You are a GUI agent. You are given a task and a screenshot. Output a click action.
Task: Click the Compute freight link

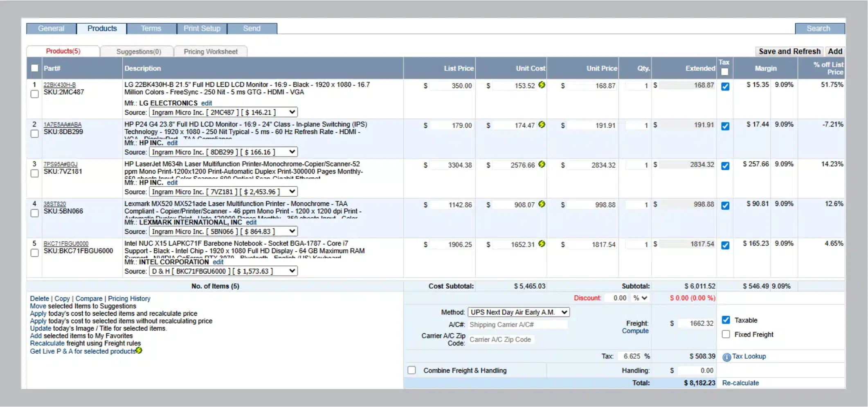pyautogui.click(x=635, y=331)
